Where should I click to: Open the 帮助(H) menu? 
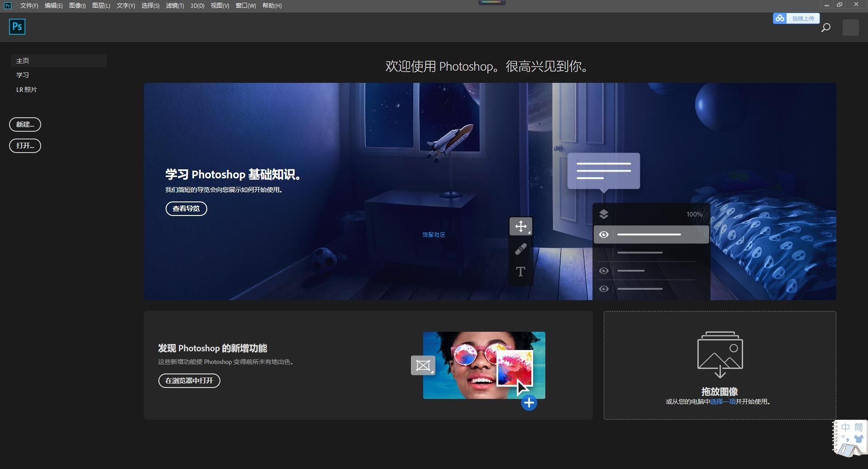click(x=272, y=5)
